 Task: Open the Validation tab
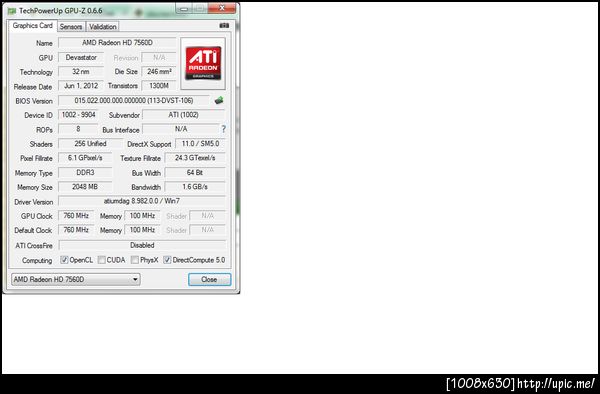tap(103, 27)
